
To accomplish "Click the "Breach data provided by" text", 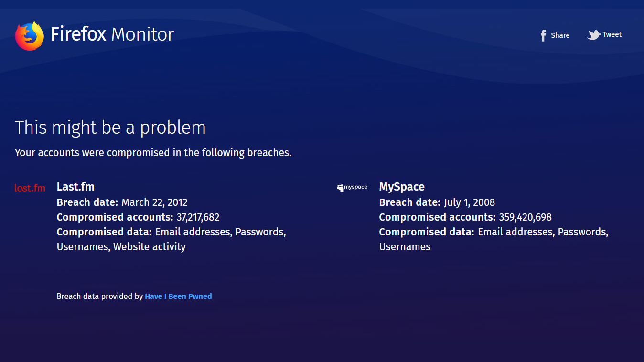I will click(x=100, y=296).
